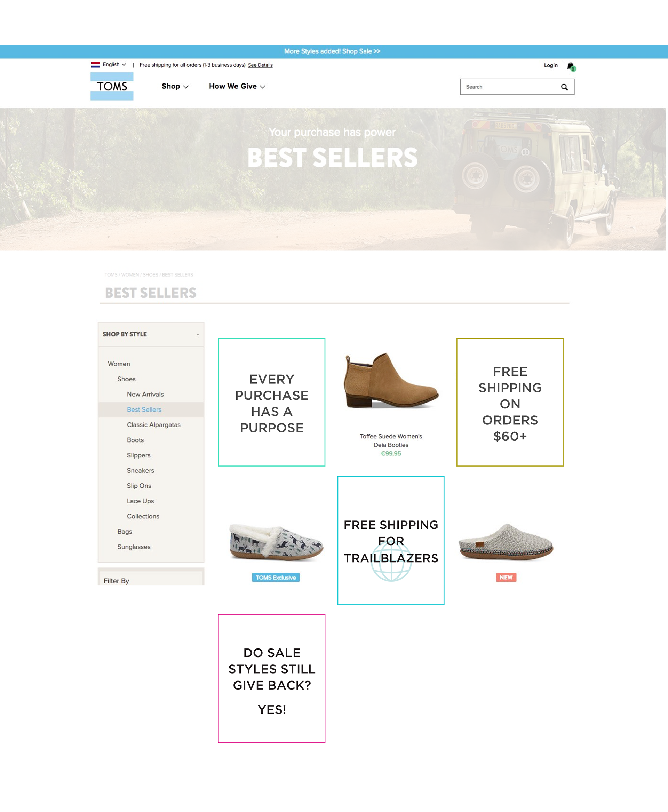Click the Shop Sale top banner

point(333,51)
